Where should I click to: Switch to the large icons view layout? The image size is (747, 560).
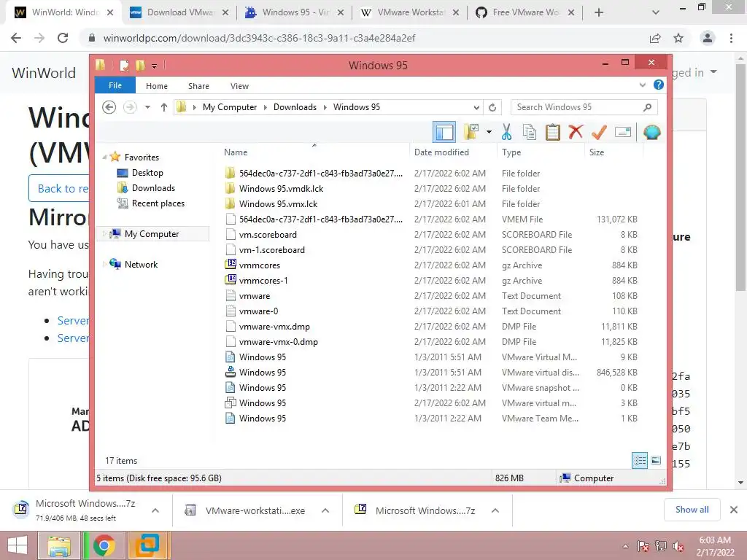[656, 460]
